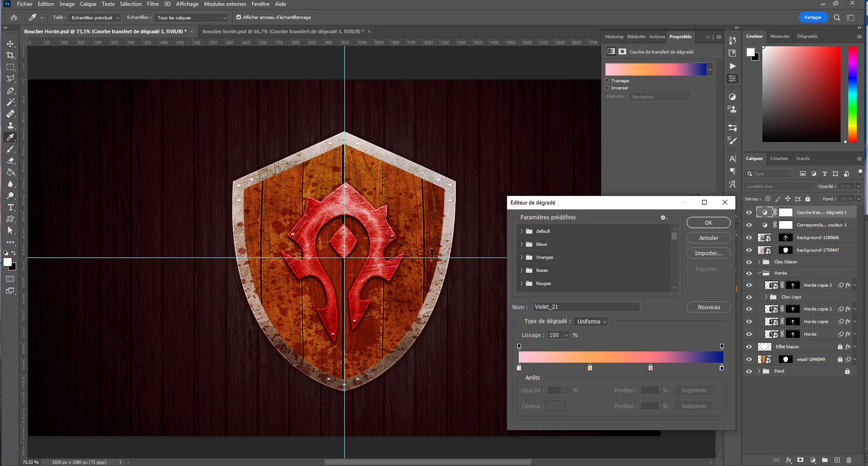
Task: Hide the Horde copie 3 layer
Action: [x=749, y=286]
